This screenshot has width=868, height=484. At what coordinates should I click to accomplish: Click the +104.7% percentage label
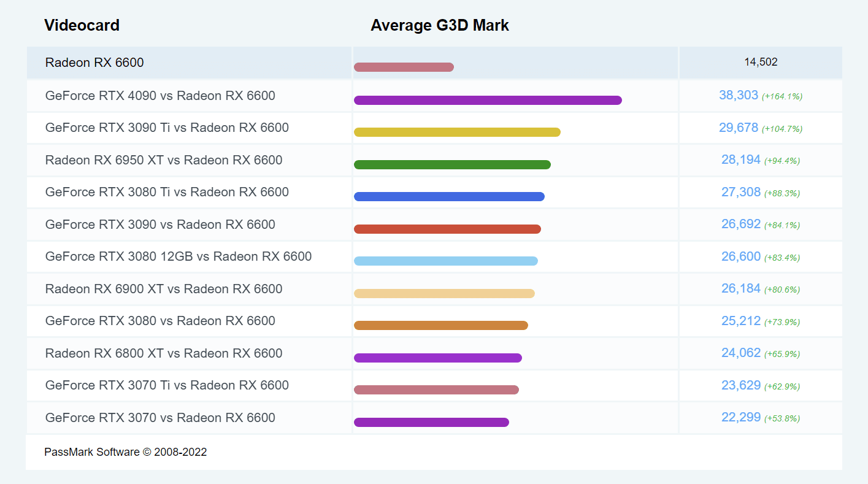click(782, 129)
